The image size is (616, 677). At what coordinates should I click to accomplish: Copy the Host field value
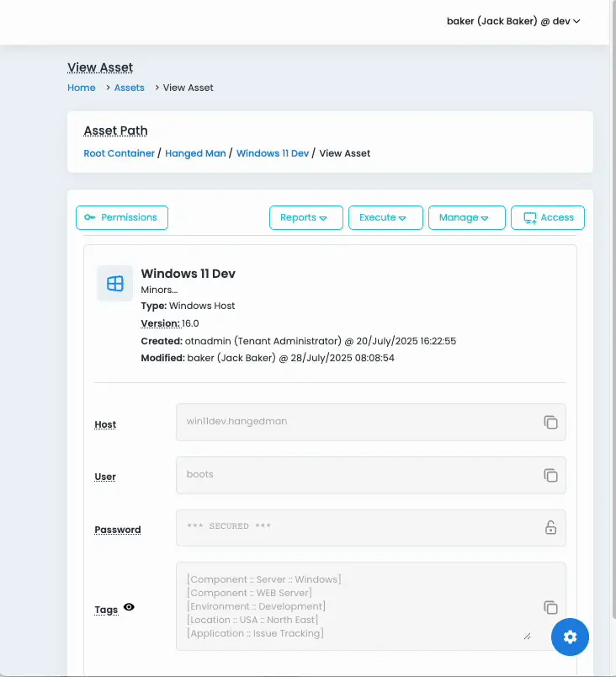[550, 422]
